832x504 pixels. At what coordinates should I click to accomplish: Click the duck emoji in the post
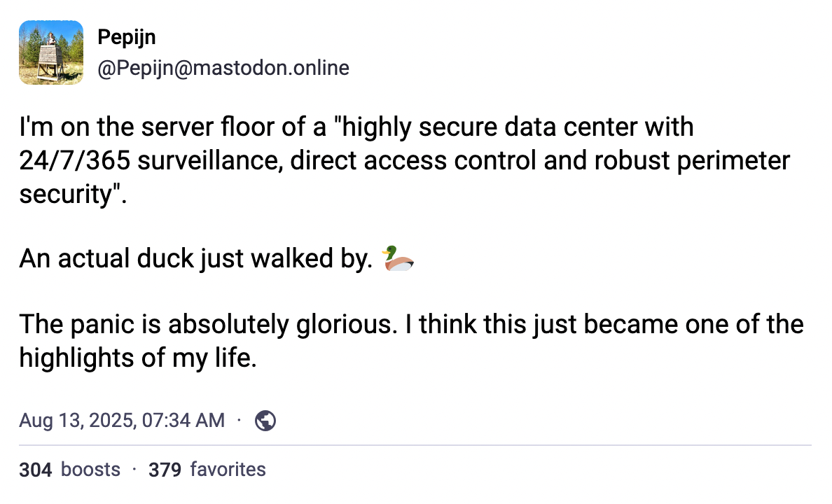pos(398,259)
